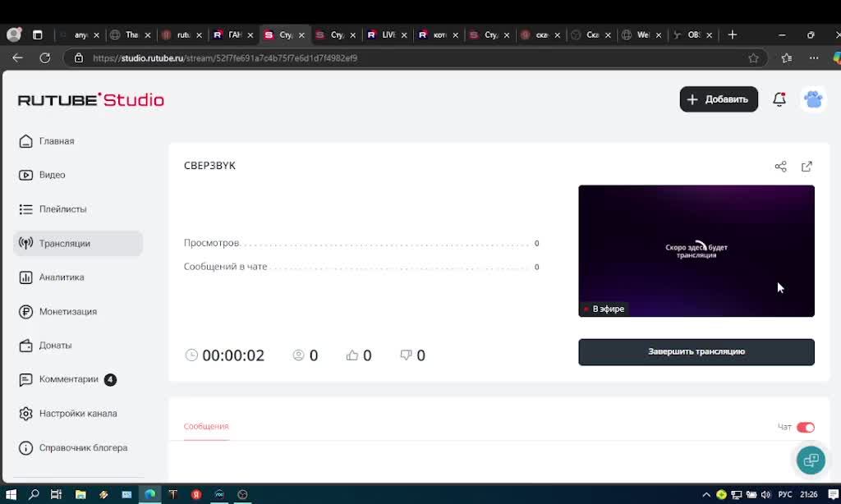Screen dimensions: 841x504
Task: Open the browser tab actions menu icon
Action: (x=38, y=34)
